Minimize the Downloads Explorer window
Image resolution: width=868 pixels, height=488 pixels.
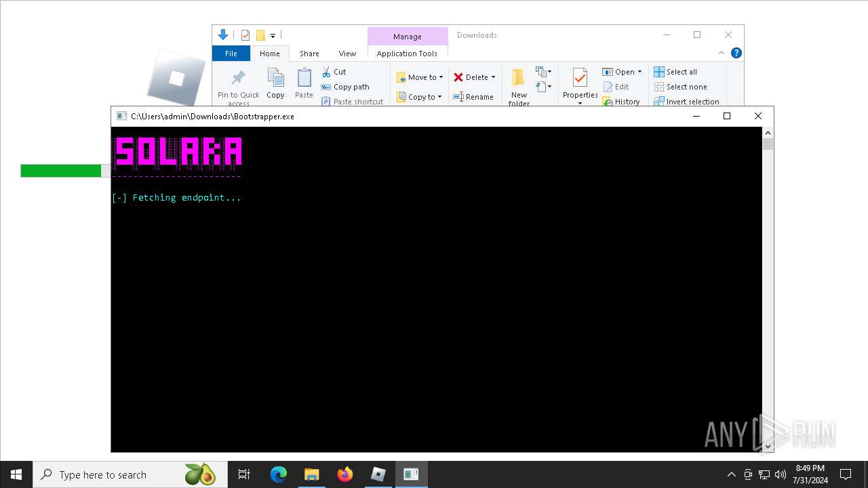click(667, 35)
